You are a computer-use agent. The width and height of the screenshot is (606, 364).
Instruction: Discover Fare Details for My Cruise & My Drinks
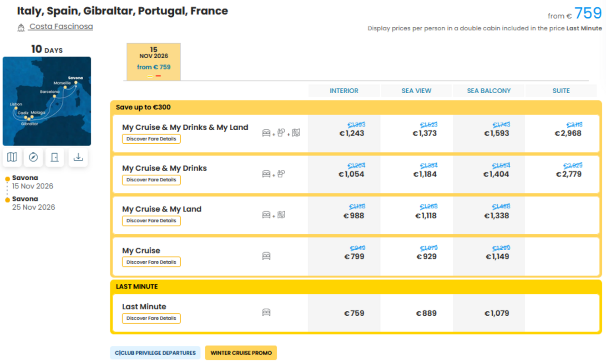(151, 180)
